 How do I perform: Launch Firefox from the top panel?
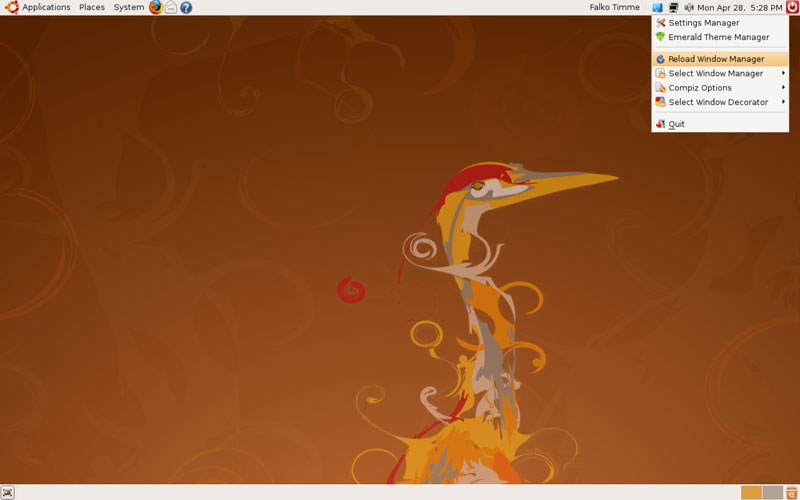pyautogui.click(x=156, y=7)
